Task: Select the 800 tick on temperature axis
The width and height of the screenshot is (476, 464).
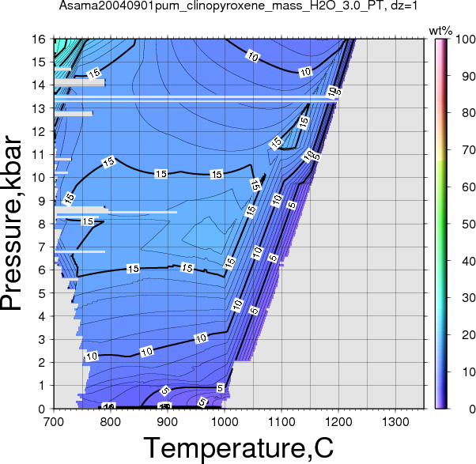Action: 111,422
